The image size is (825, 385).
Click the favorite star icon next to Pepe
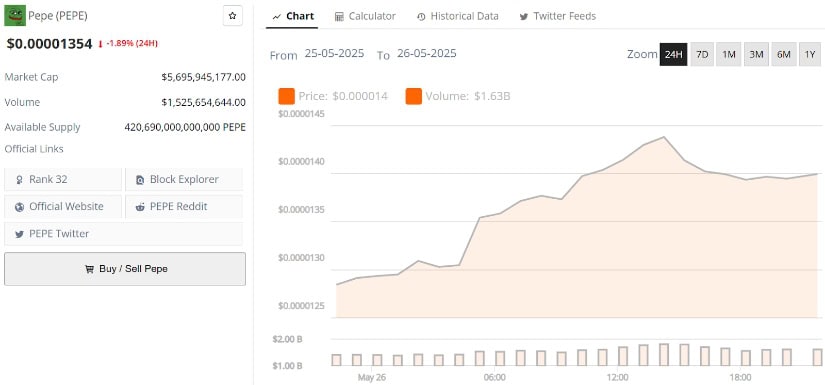coord(233,16)
